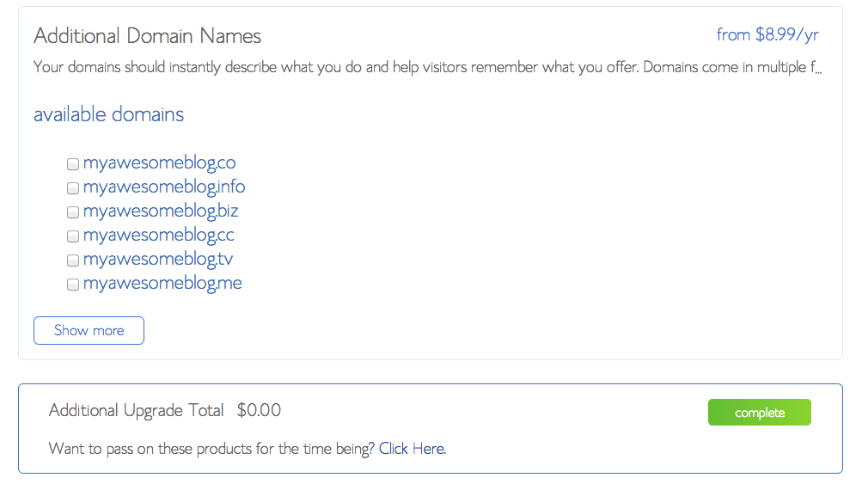
Task: Click the green complete button
Action: [x=760, y=413]
